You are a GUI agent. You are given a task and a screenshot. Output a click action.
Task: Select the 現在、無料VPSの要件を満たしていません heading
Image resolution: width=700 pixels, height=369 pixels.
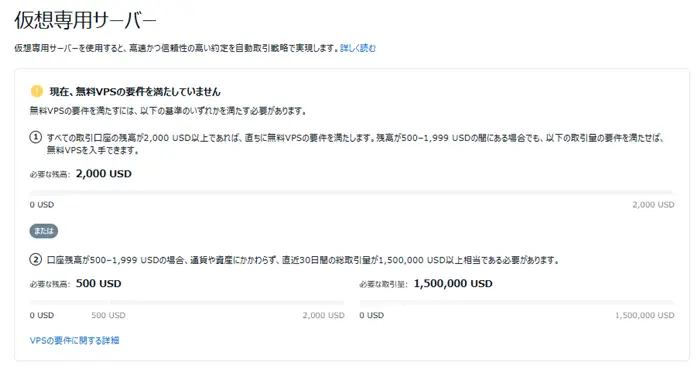(135, 91)
